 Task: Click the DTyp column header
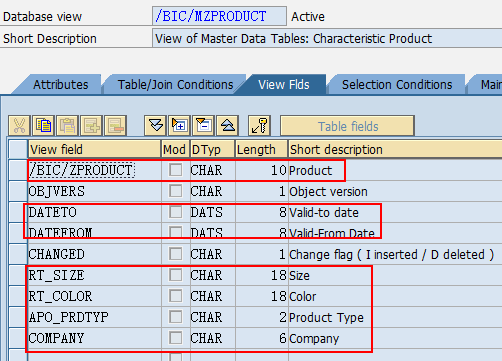[x=212, y=149]
